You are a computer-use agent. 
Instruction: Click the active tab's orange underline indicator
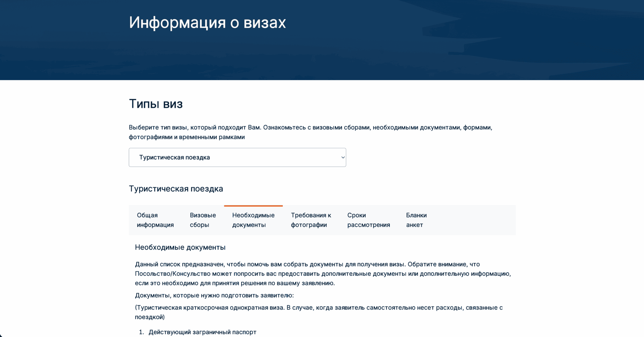(x=253, y=206)
